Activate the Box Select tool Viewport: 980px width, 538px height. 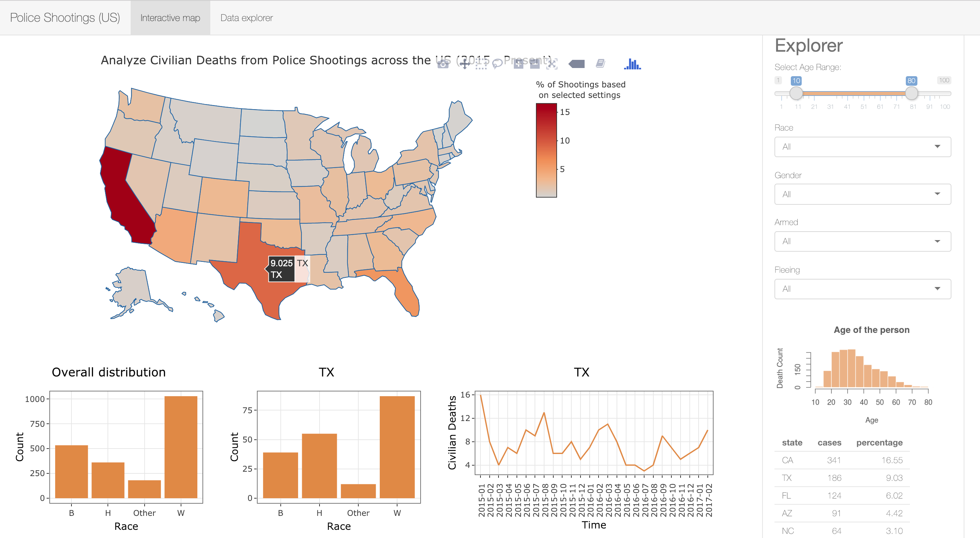pyautogui.click(x=481, y=64)
